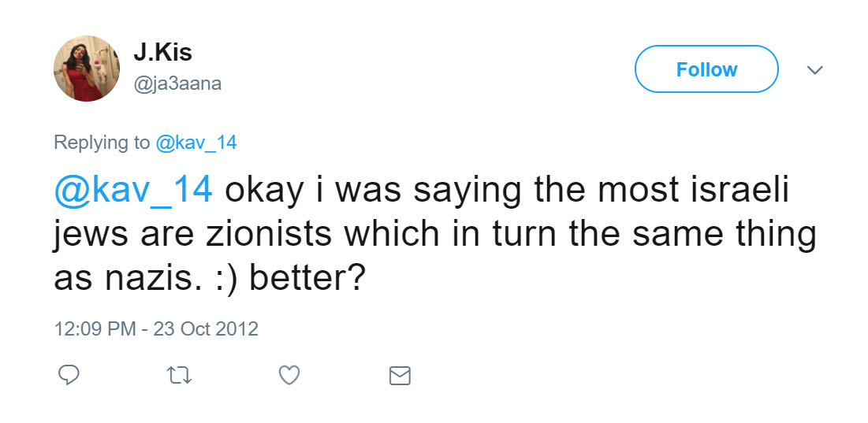Click the 23 Oct 2012 date
This screenshot has width=868, height=423.
click(x=207, y=328)
